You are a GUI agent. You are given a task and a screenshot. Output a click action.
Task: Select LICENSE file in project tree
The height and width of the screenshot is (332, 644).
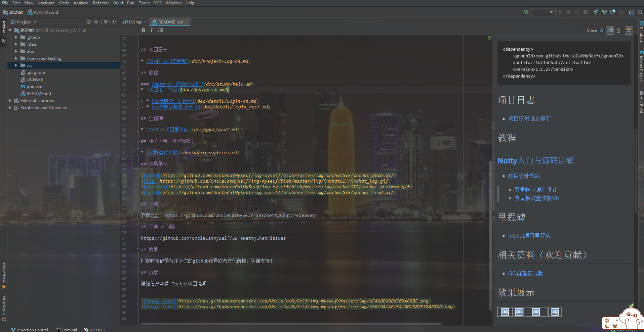point(35,79)
